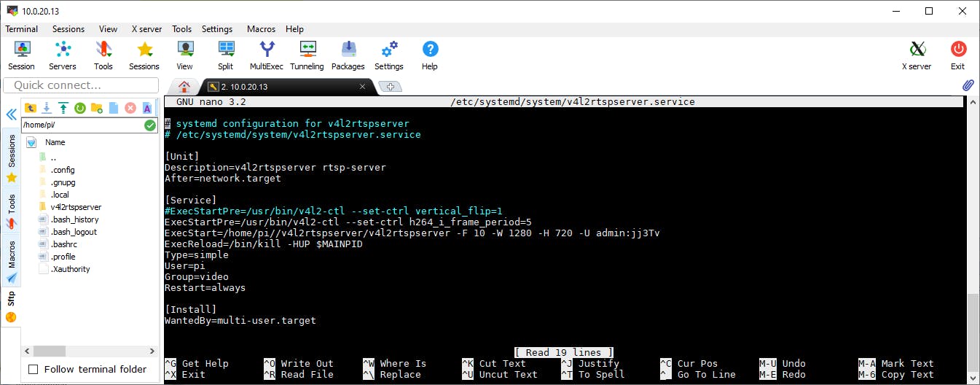Screen dimensions: 980x385
Task: Select the .bash_logout file
Action: (x=74, y=232)
